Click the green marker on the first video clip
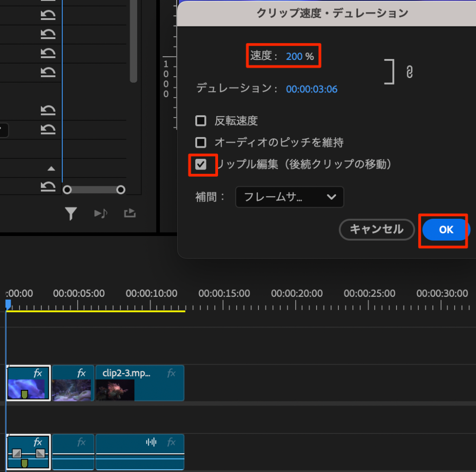The width and height of the screenshot is (476, 472). tap(25, 394)
